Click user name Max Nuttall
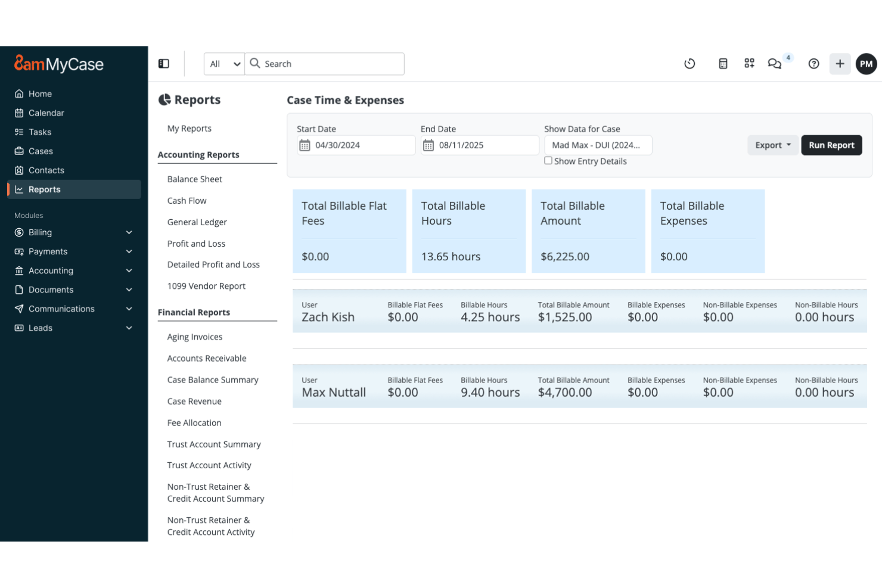 click(334, 393)
